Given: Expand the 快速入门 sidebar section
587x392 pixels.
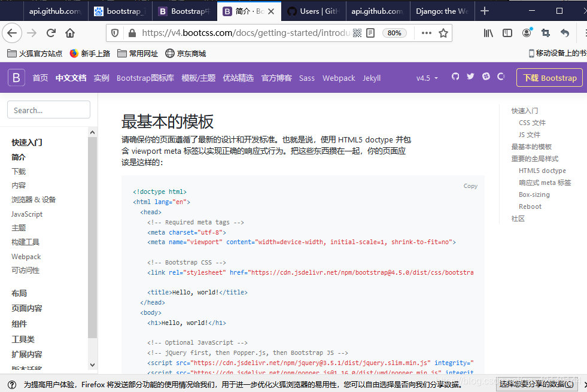Looking at the screenshot, I should 26,142.
